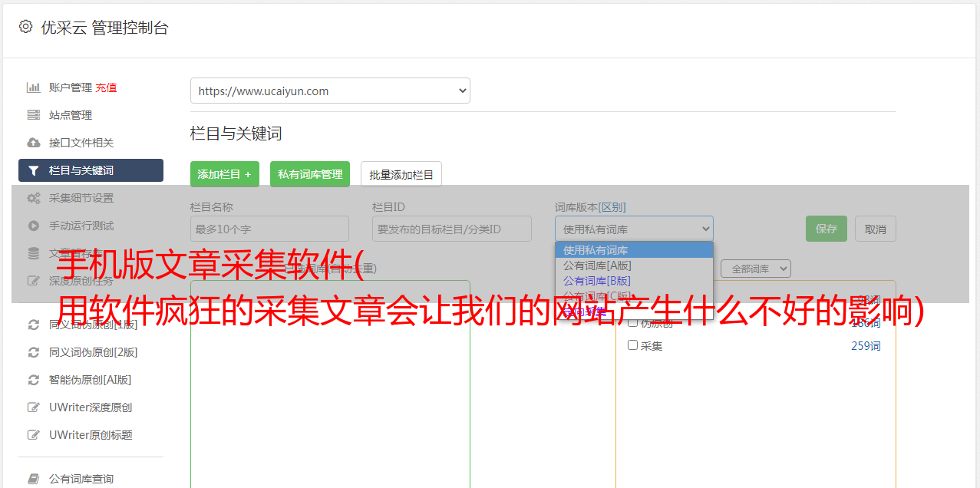Click the cloud upload icon for 接口文件相关
The height and width of the screenshot is (488, 980).
tap(34, 143)
